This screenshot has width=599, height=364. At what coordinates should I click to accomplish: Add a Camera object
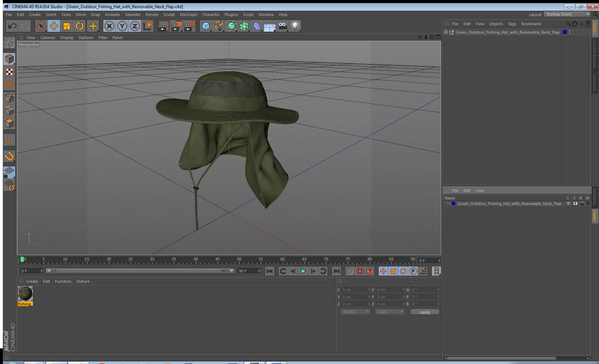coord(282,26)
